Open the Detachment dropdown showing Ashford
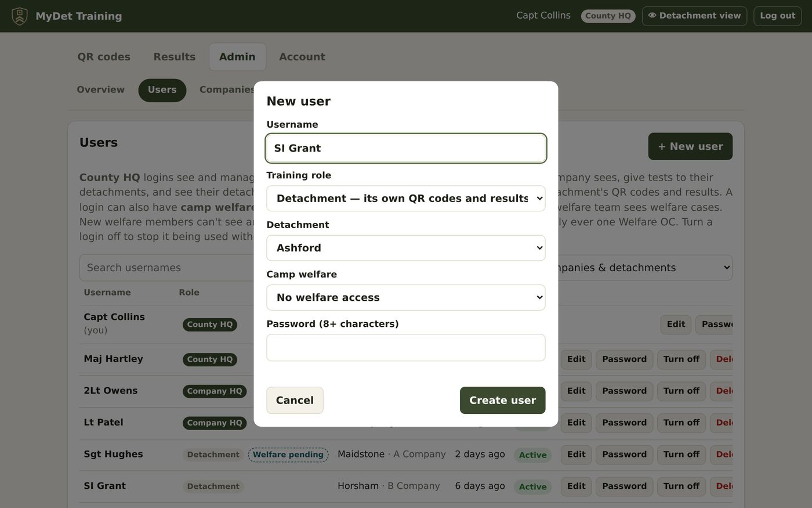 coord(406,248)
